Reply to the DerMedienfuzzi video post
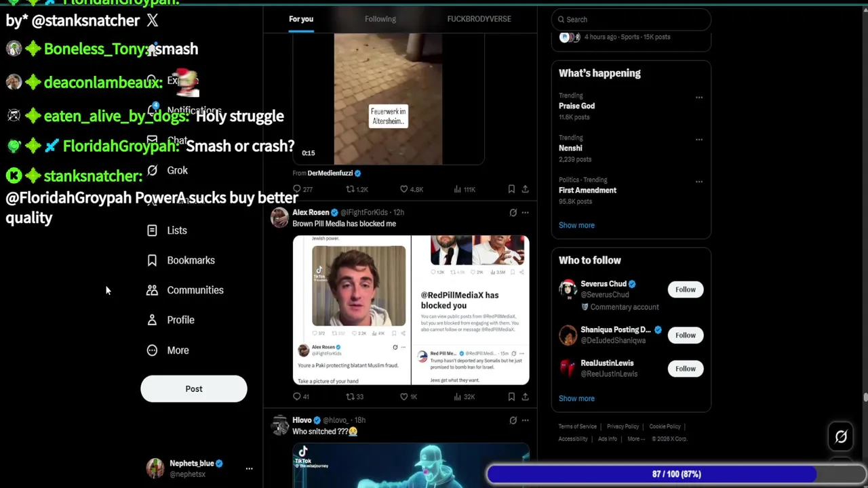 [302, 190]
